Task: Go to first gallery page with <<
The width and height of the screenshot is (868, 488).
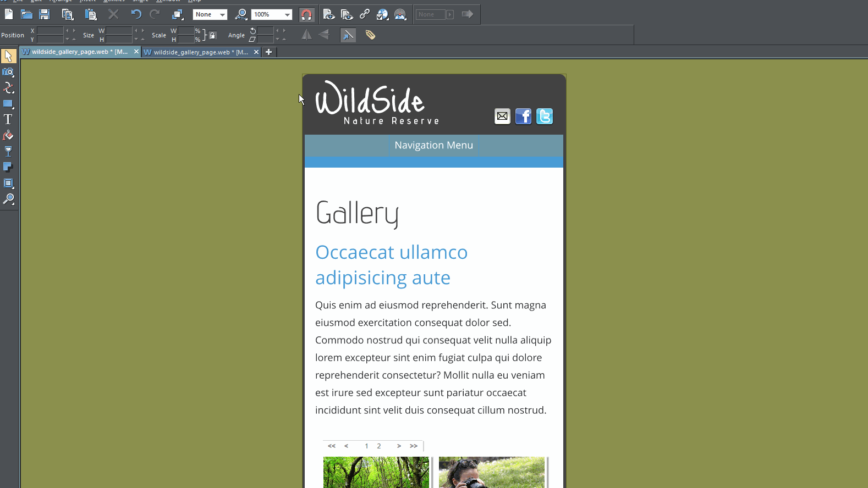Action: pyautogui.click(x=332, y=446)
